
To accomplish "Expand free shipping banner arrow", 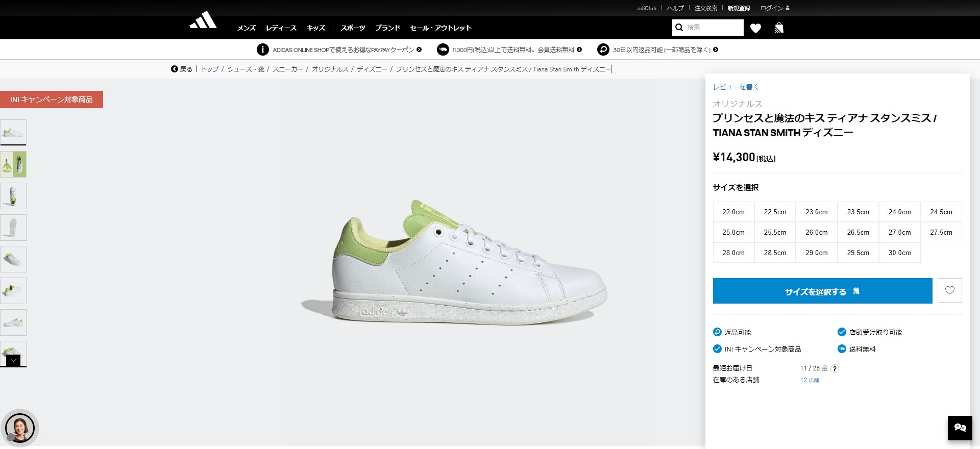I will (x=579, y=49).
